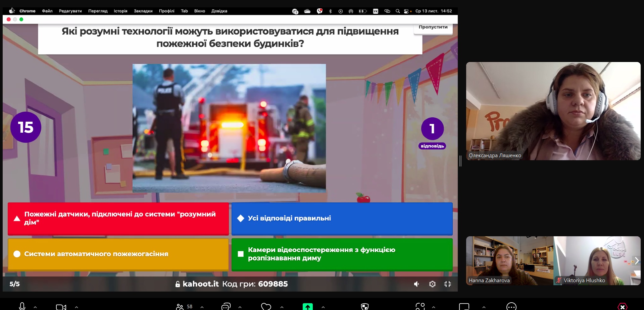Click the Пропустити button
Viewport: 644px width, 310px height.
point(433,27)
